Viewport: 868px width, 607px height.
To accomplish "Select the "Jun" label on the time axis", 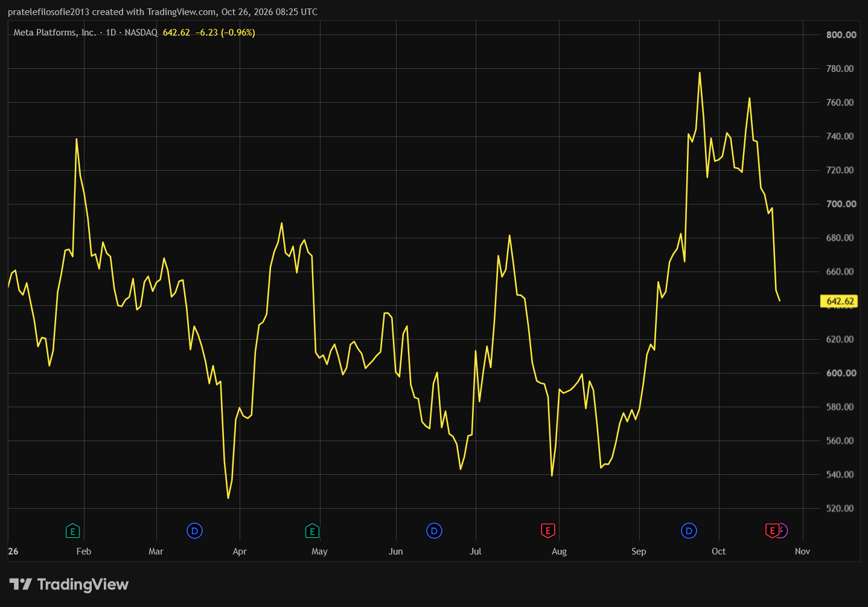I will click(x=396, y=551).
